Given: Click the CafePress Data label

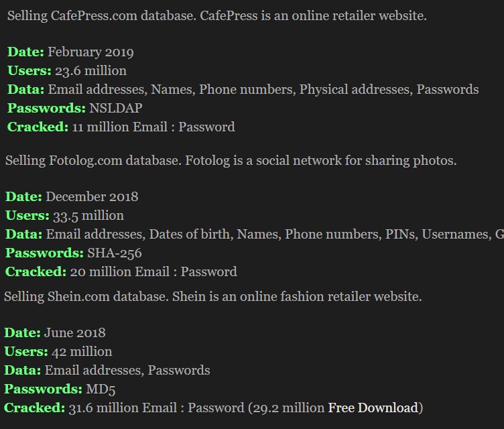Looking at the screenshot, I should point(26,90).
